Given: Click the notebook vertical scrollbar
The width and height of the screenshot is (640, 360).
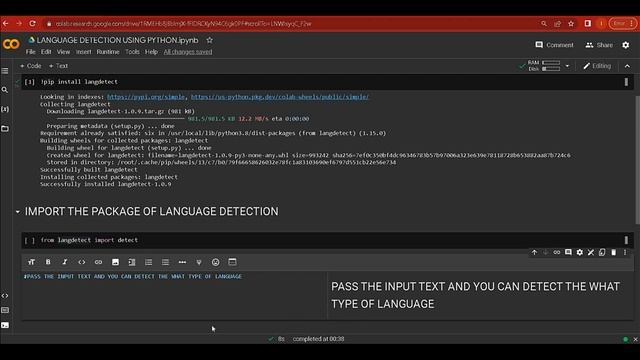Looking at the screenshot, I should [x=637, y=159].
